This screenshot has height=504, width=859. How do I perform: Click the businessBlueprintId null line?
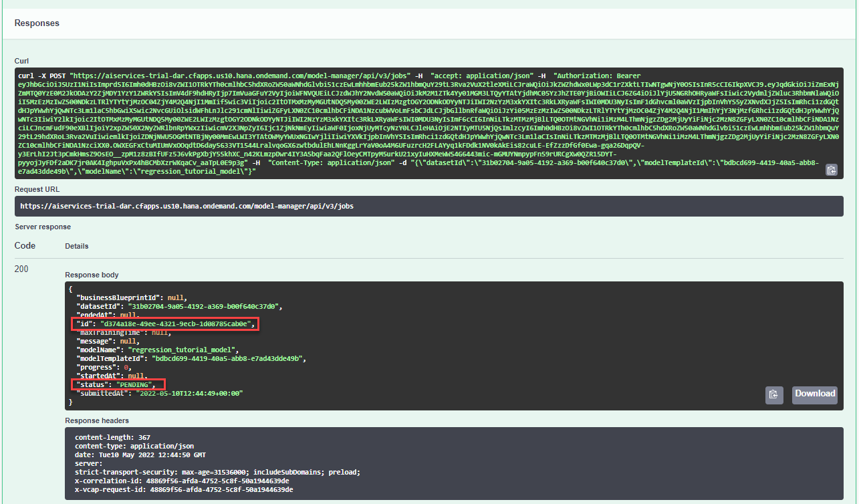pyautogui.click(x=130, y=297)
